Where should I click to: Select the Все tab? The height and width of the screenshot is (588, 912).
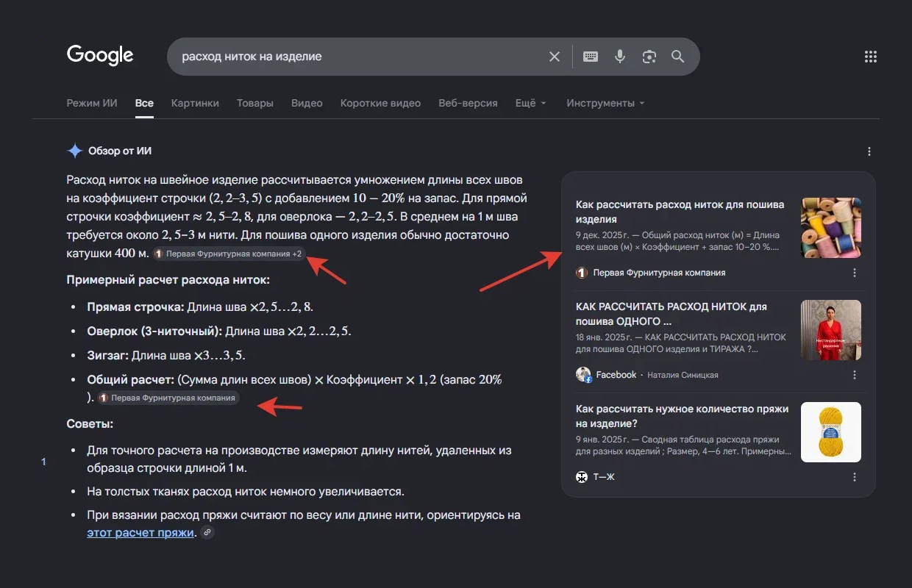pos(144,103)
